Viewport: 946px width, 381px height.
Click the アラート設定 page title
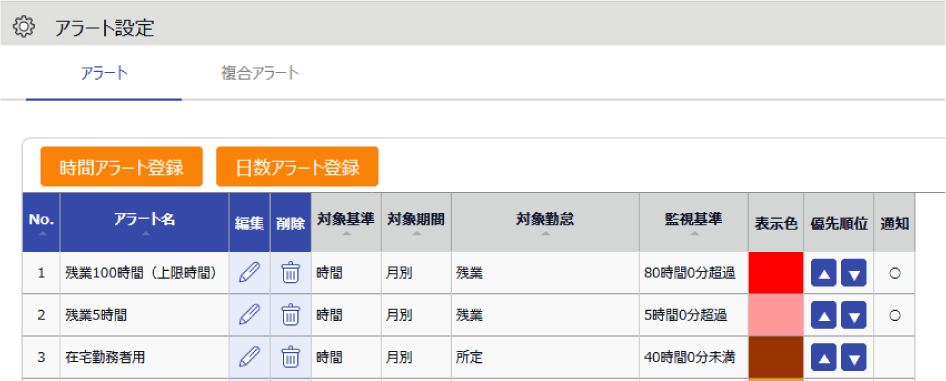(x=104, y=28)
